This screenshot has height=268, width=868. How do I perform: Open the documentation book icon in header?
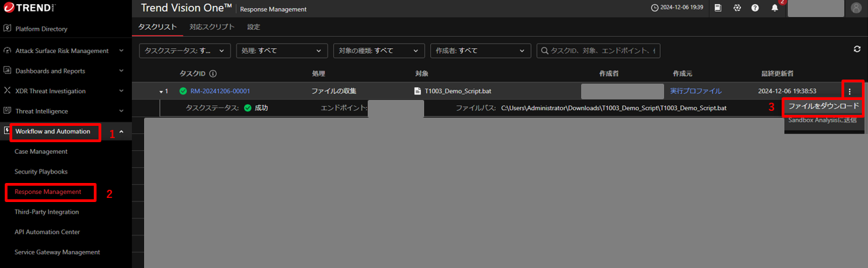click(x=718, y=8)
